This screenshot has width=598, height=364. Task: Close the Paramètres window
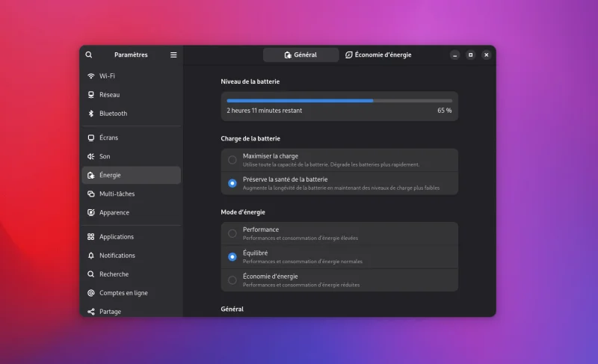(x=487, y=55)
